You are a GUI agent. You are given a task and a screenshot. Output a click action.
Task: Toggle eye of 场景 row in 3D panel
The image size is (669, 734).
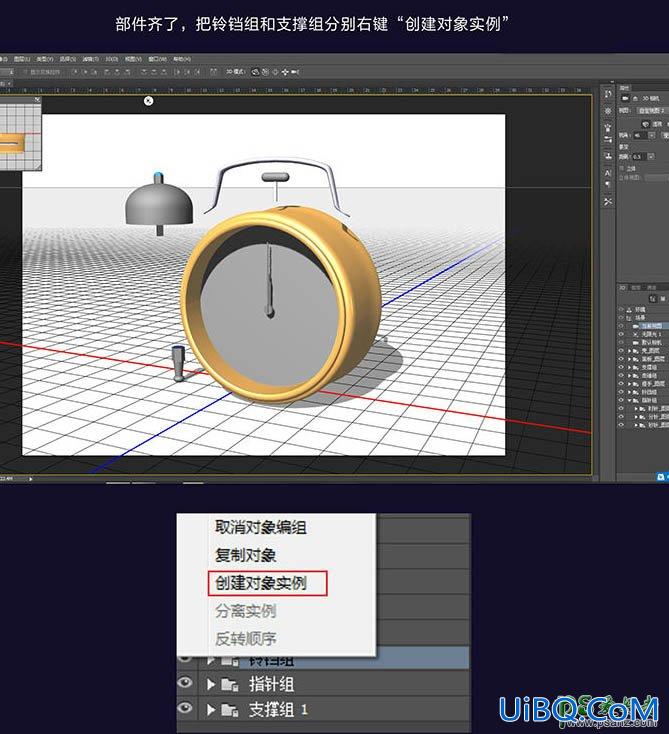[621, 317]
